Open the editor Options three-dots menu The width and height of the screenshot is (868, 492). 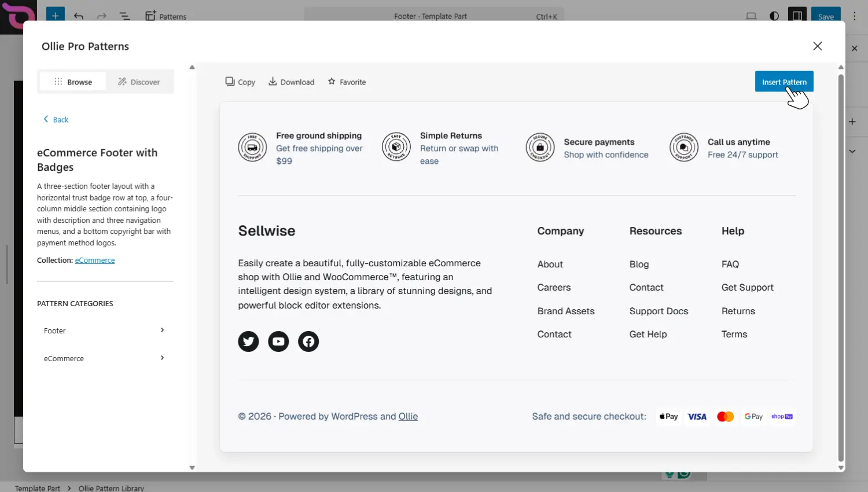point(855,16)
